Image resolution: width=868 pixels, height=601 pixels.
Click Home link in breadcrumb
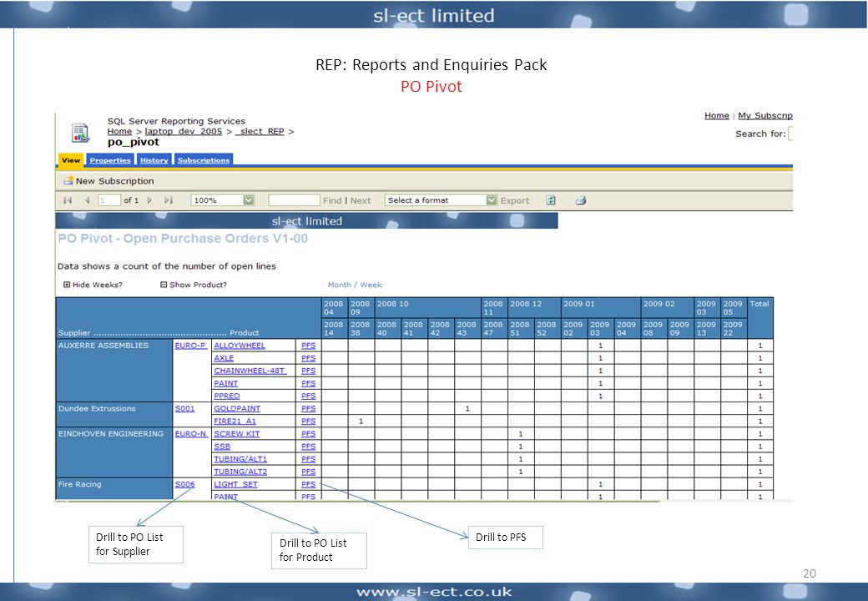click(x=119, y=131)
